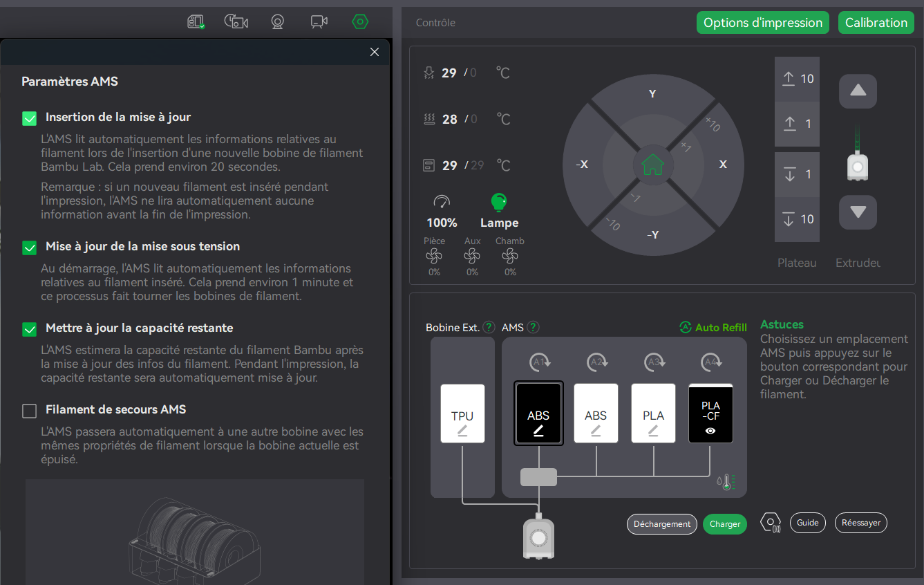Move extruder down with triangle arrow
Viewport: 924px width, 585px height.
[x=858, y=212]
